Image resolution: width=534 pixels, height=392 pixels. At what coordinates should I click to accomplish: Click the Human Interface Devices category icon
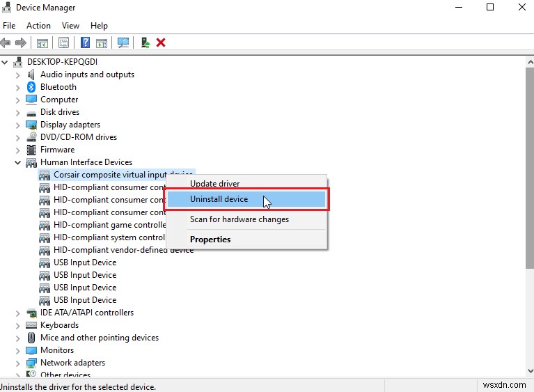(31, 163)
